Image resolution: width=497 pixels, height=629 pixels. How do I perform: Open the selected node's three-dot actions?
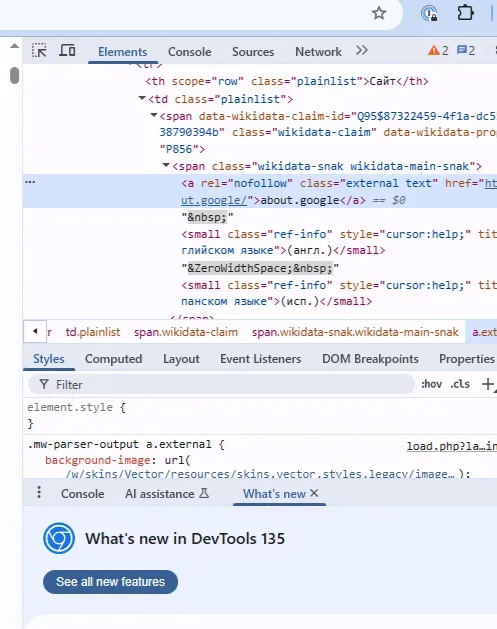point(30,182)
